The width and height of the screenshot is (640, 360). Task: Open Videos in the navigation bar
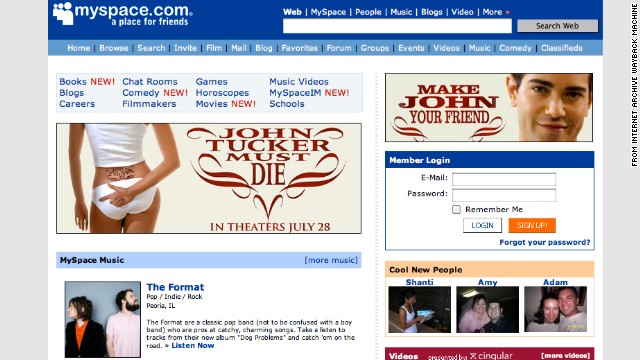click(x=447, y=48)
